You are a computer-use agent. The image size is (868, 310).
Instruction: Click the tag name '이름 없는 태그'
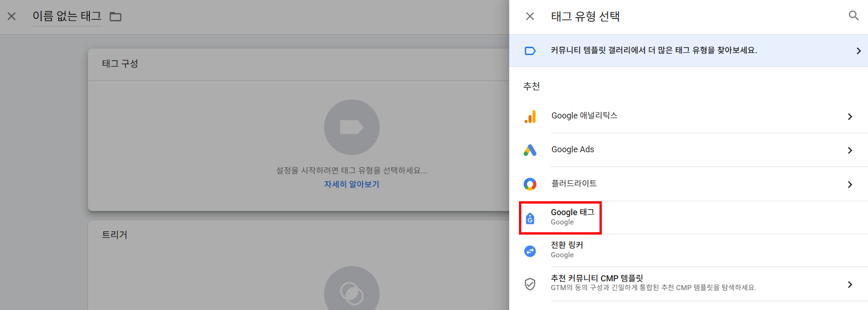pos(67,16)
